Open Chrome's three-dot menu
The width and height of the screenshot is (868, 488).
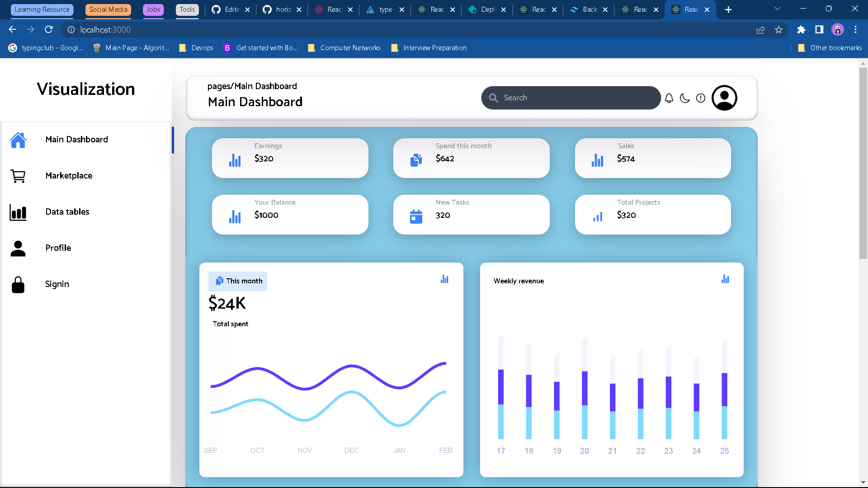pos(855,29)
